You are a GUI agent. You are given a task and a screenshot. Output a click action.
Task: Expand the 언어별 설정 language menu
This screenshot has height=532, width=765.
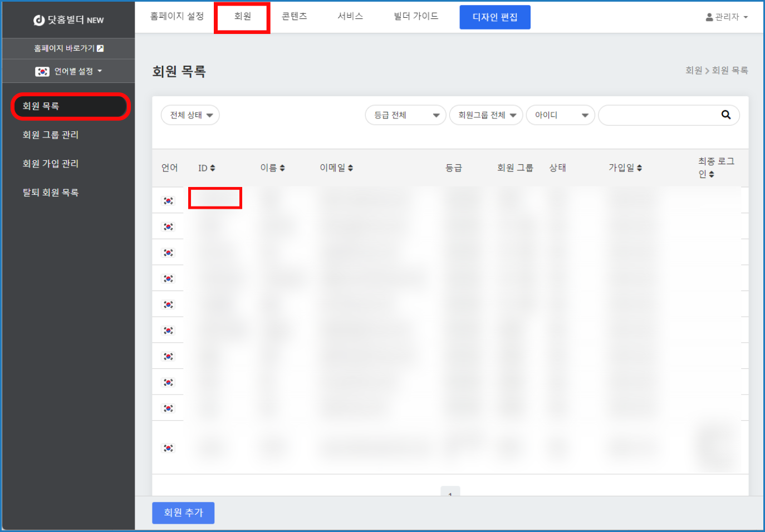coord(68,71)
